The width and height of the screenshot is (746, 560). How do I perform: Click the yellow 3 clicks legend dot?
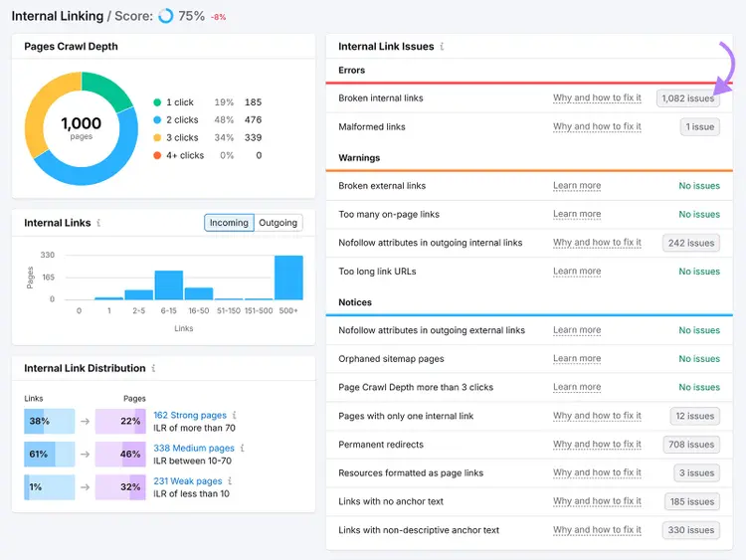click(x=157, y=137)
